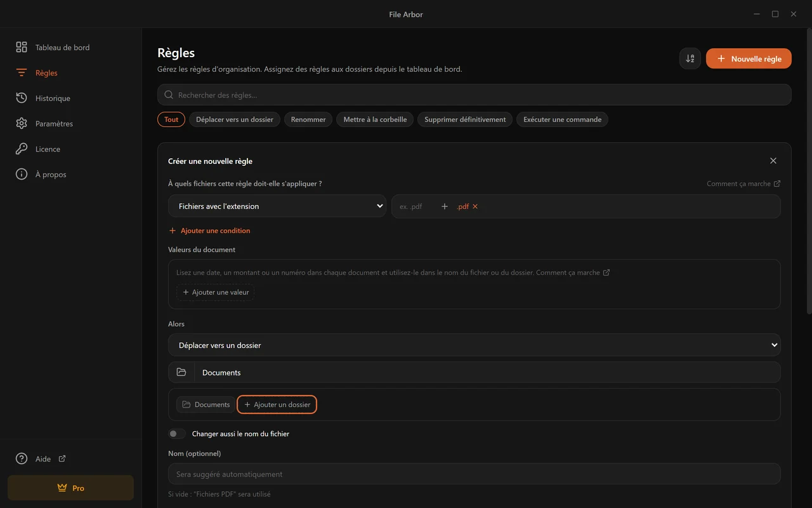Click the extension input field ex. .pdf
This screenshot has width=812, height=508.
coord(416,206)
